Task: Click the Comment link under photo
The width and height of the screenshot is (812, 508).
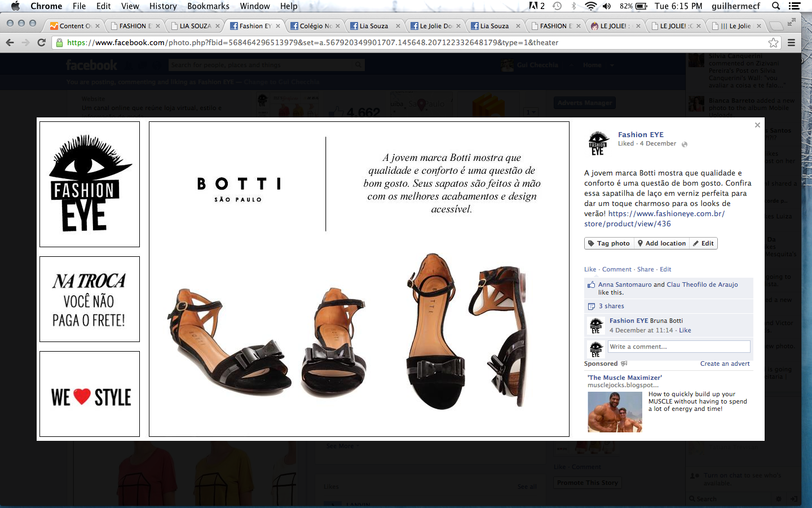Action: click(x=617, y=269)
